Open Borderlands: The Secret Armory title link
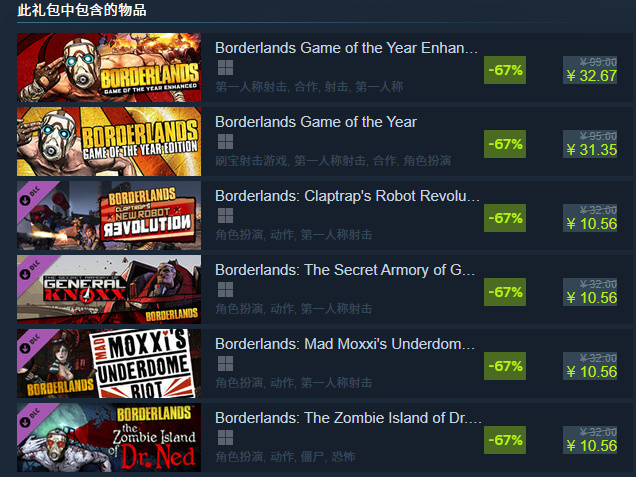The height and width of the screenshot is (477, 636). [345, 270]
